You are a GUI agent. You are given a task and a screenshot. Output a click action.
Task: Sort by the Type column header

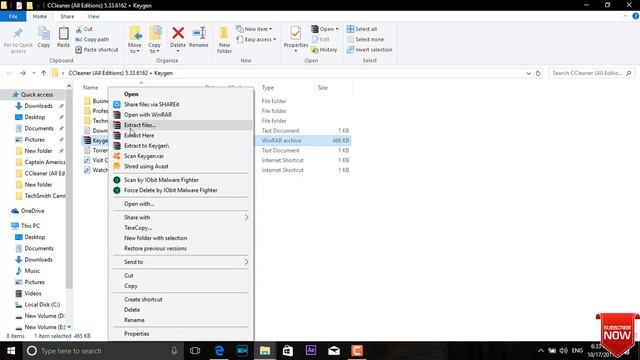coord(268,88)
